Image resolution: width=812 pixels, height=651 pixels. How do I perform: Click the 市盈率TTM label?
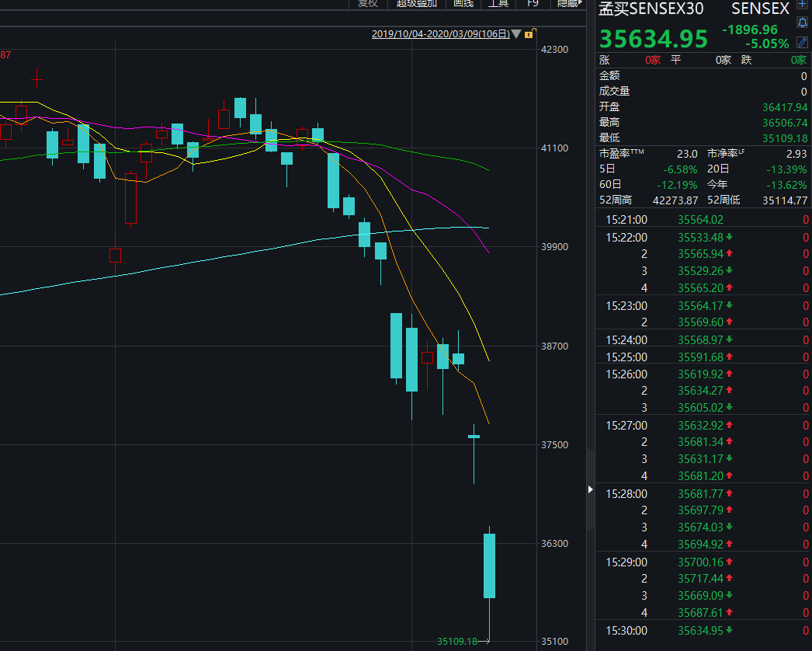(x=622, y=154)
